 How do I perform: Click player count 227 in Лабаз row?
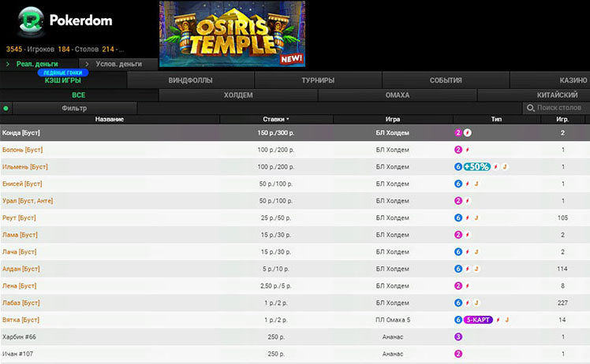tap(562, 303)
